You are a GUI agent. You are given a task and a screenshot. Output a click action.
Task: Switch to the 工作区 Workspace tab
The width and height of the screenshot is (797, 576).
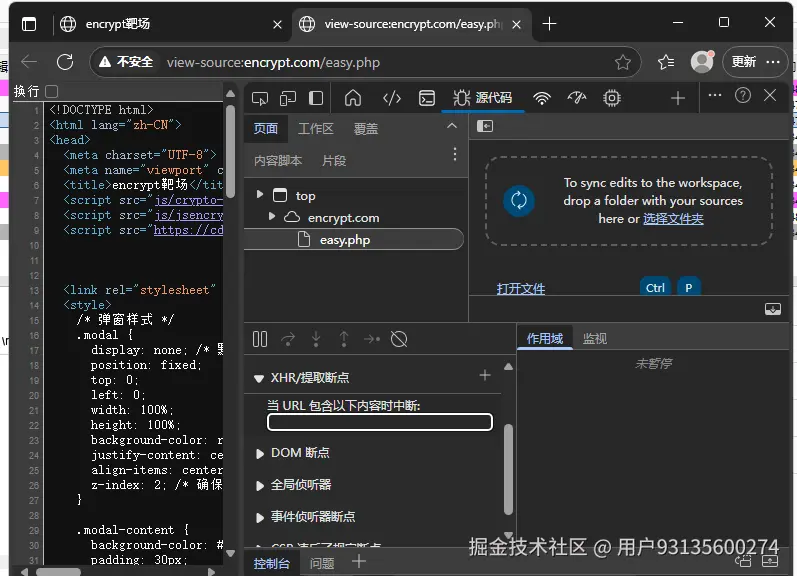[x=316, y=129]
